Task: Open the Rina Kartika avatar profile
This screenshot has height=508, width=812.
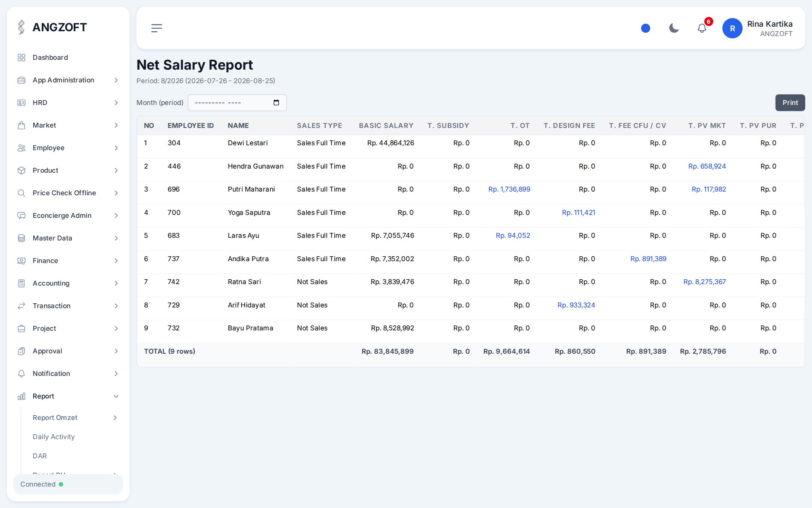Action: pos(732,28)
